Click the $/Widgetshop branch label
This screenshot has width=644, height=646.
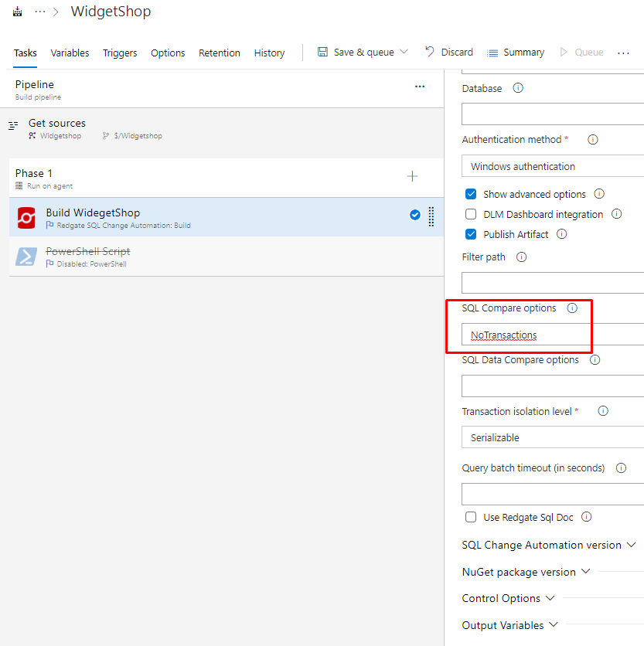pyautogui.click(x=138, y=136)
